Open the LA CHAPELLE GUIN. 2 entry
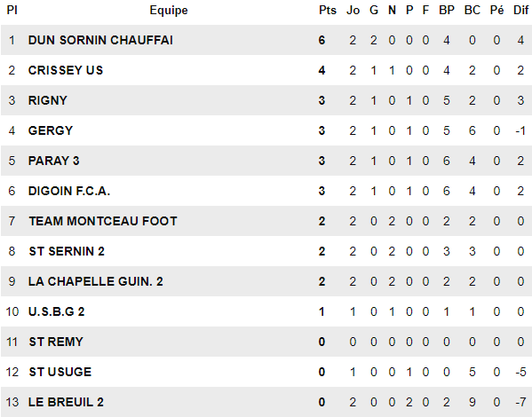Screen dimensions: 532x417 coord(96,281)
